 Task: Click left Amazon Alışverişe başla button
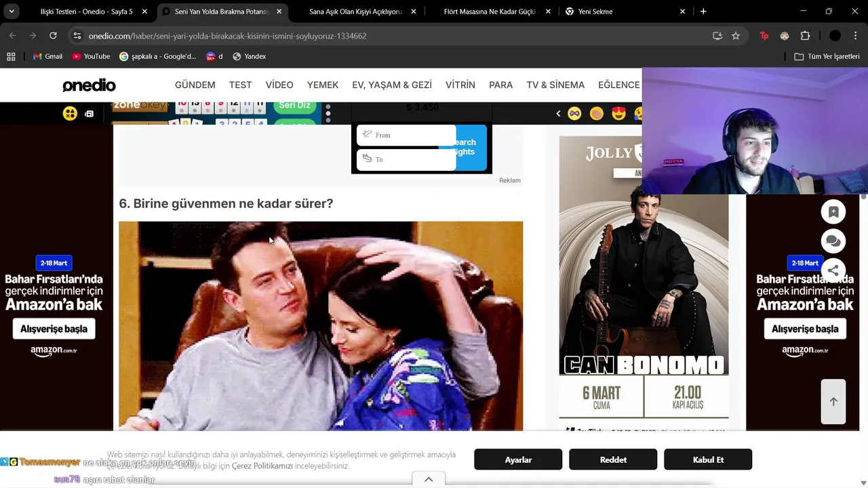(54, 329)
